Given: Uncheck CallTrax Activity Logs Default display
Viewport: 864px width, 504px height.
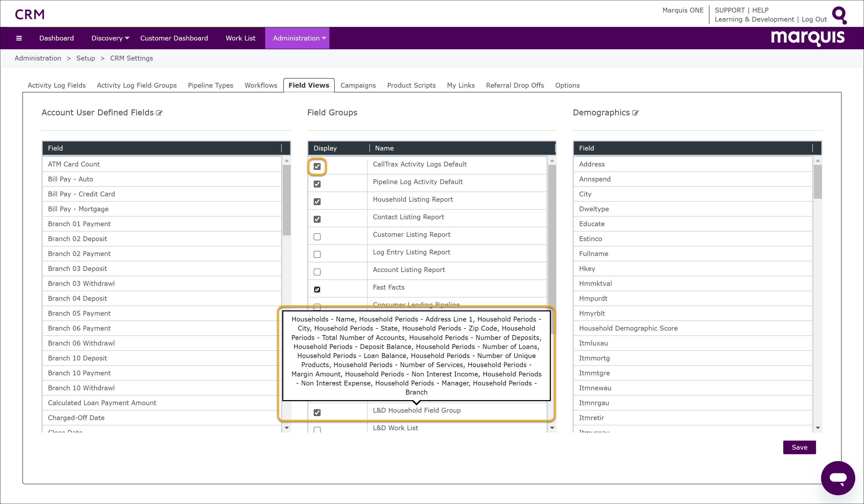Looking at the screenshot, I should pos(317,166).
